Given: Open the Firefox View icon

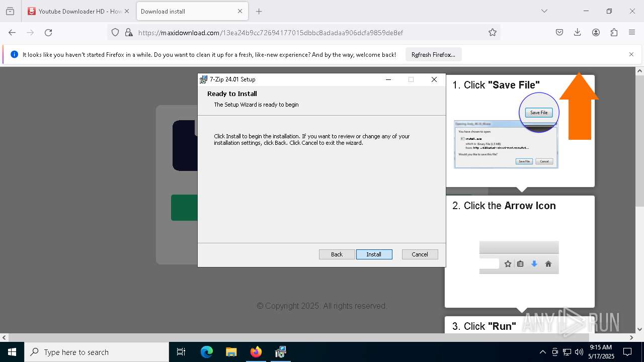Looking at the screenshot, I should 10,11.
